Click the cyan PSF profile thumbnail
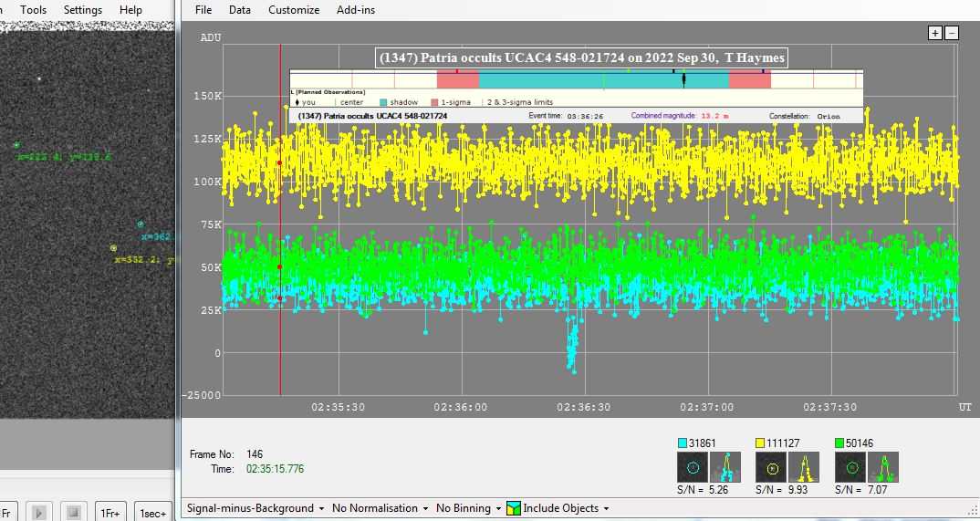 pyautogui.click(x=726, y=467)
